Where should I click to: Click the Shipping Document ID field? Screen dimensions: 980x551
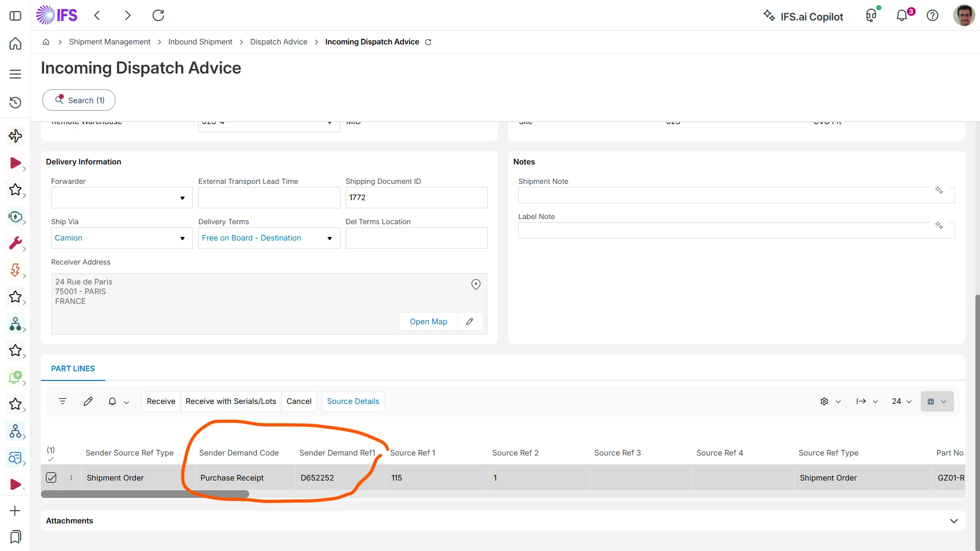point(417,198)
